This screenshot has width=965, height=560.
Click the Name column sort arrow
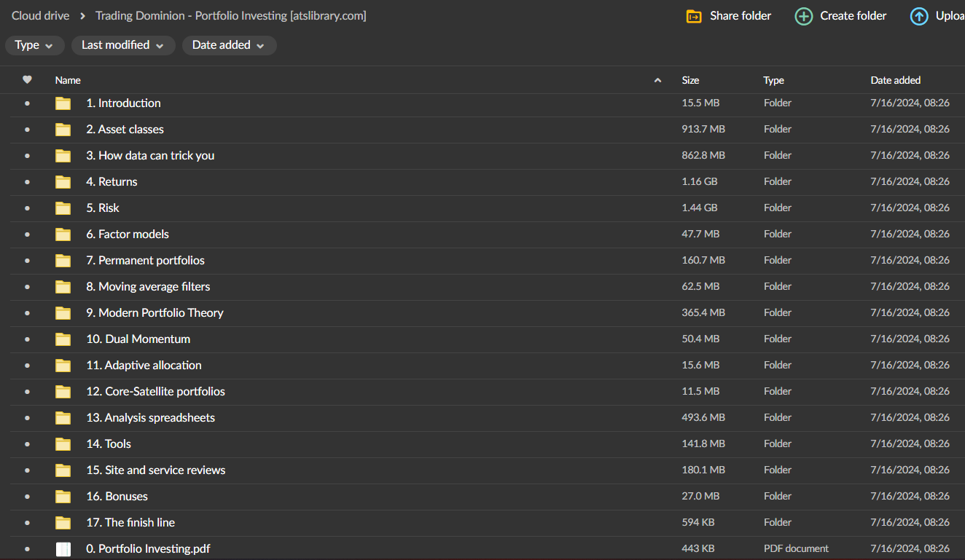coord(657,80)
